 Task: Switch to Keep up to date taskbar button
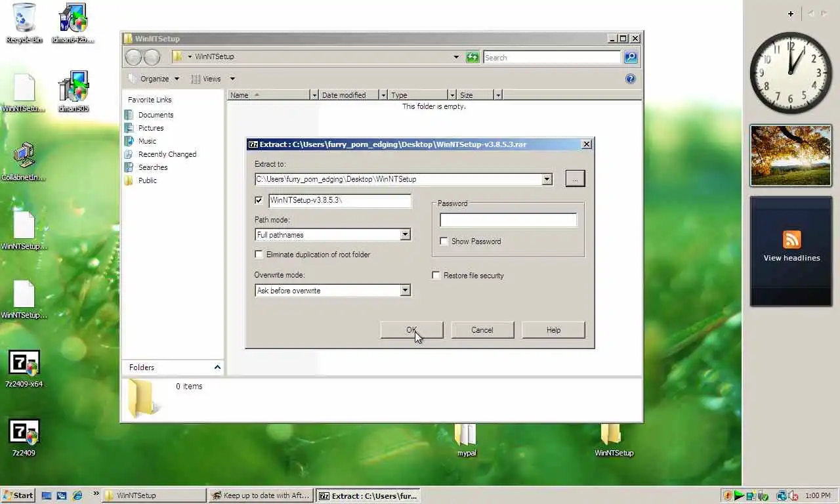pos(261,495)
